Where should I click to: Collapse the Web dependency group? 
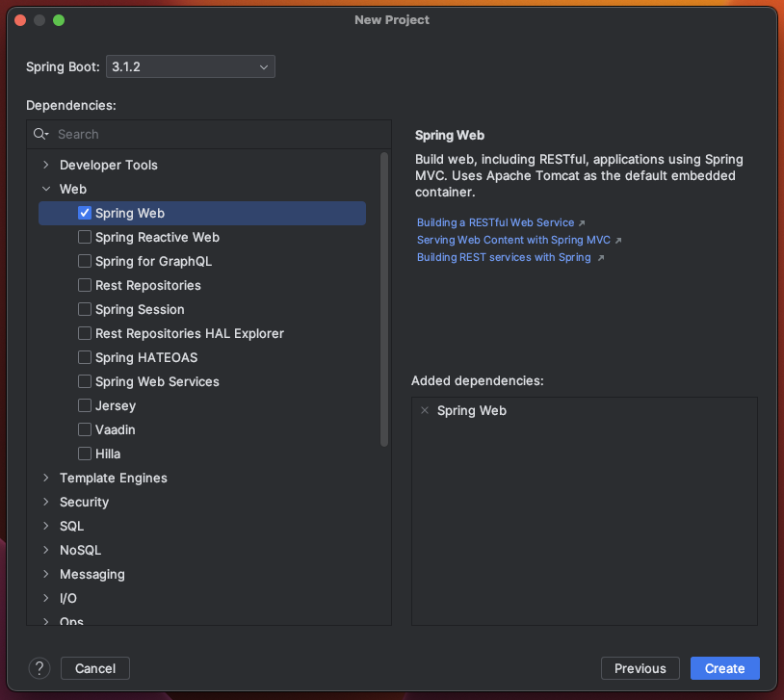(46, 189)
